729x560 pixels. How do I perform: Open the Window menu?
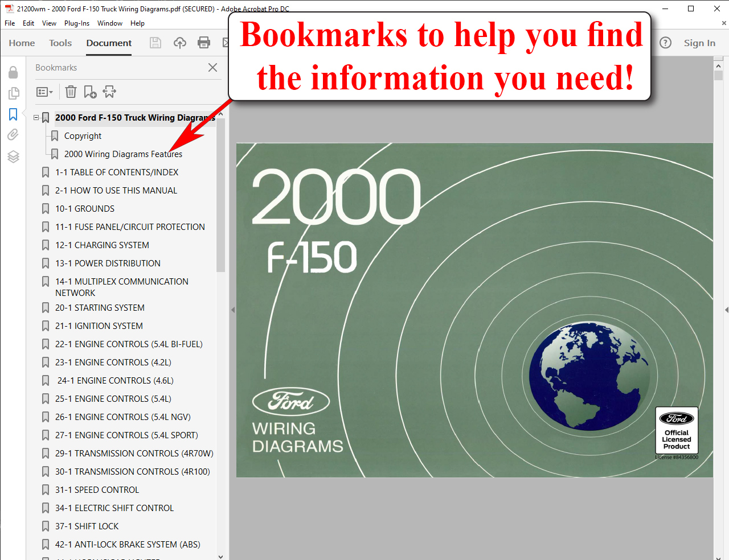click(110, 23)
